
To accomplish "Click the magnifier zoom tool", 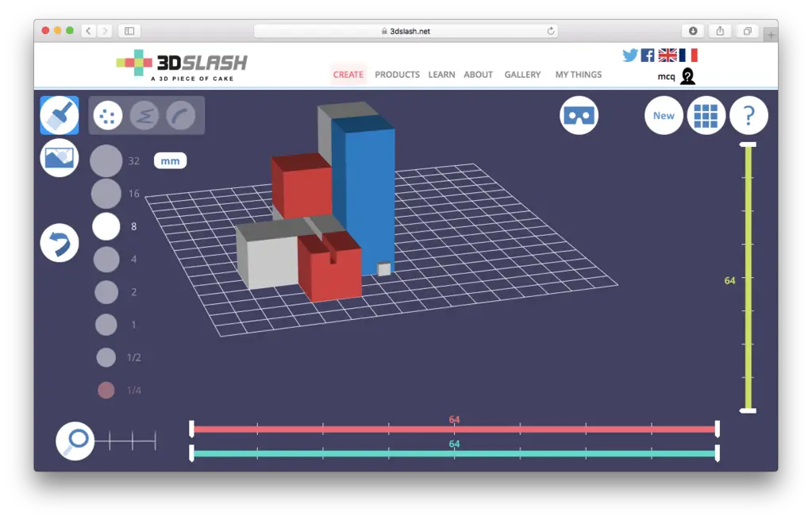I will pos(75,441).
